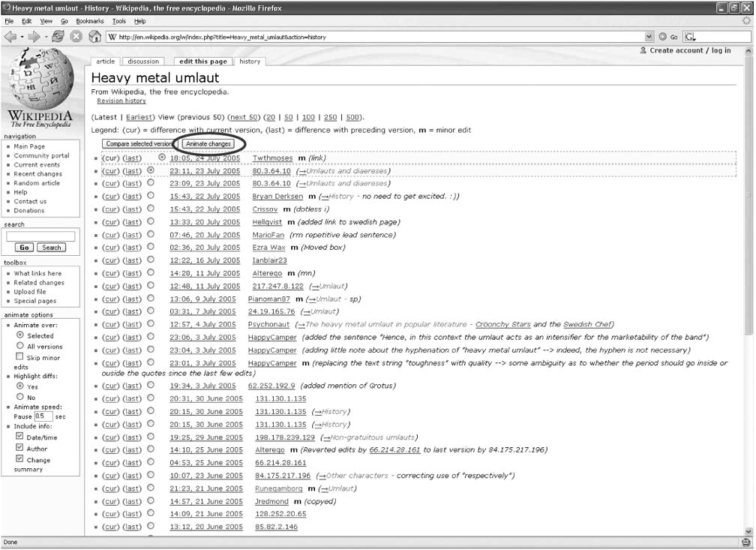Viewport: 756px width, 550px height.
Task: Open the Bryan Derksen user link
Action: point(277,197)
